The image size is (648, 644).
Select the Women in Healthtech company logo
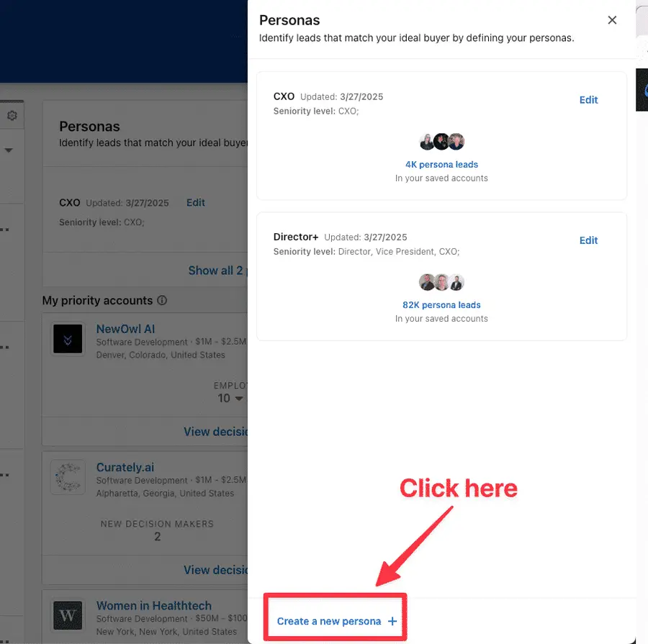68,616
